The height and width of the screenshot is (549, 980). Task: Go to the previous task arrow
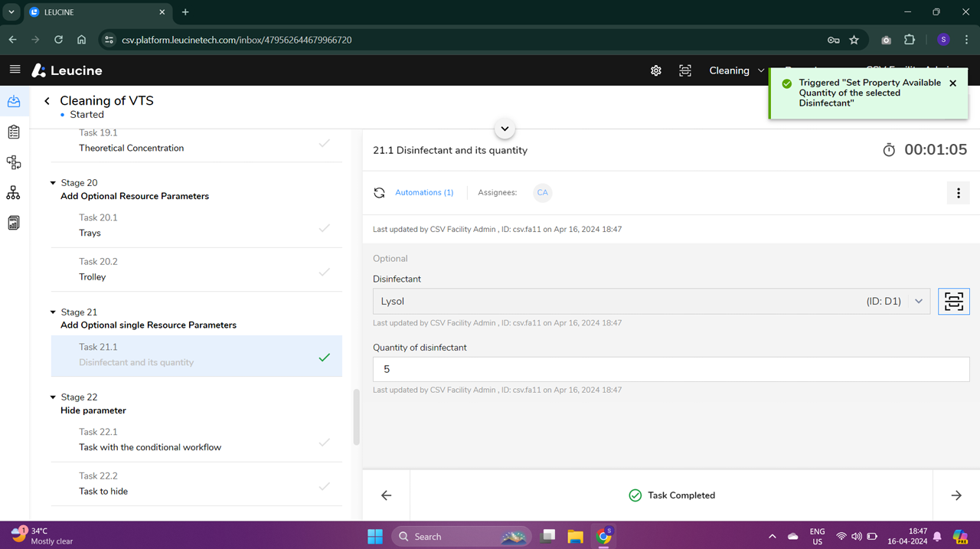(387, 495)
